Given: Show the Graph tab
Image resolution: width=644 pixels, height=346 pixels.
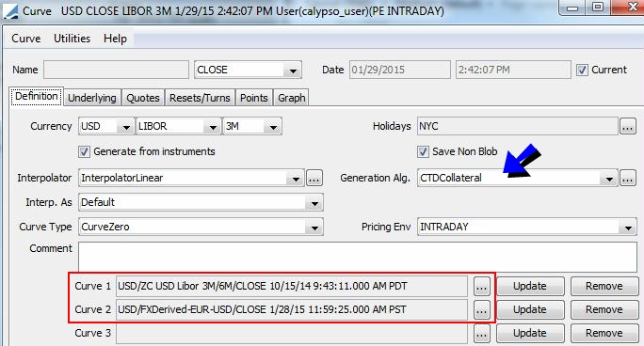Looking at the screenshot, I should (x=292, y=98).
